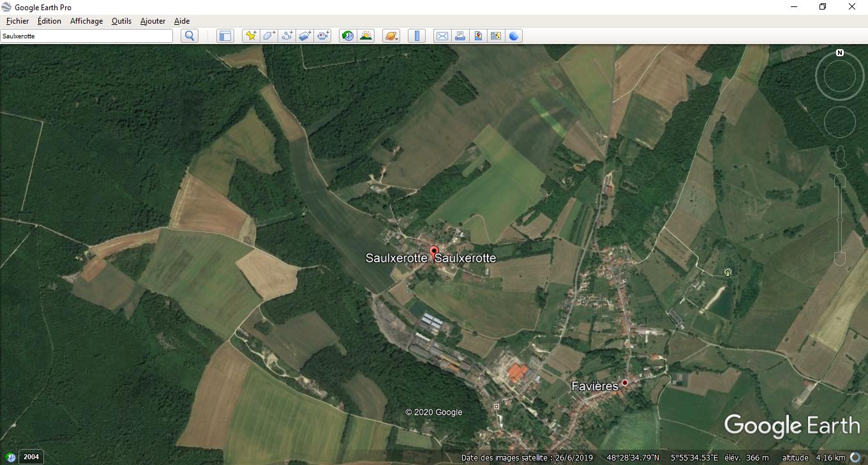Pick the Street View pegman

point(840,156)
